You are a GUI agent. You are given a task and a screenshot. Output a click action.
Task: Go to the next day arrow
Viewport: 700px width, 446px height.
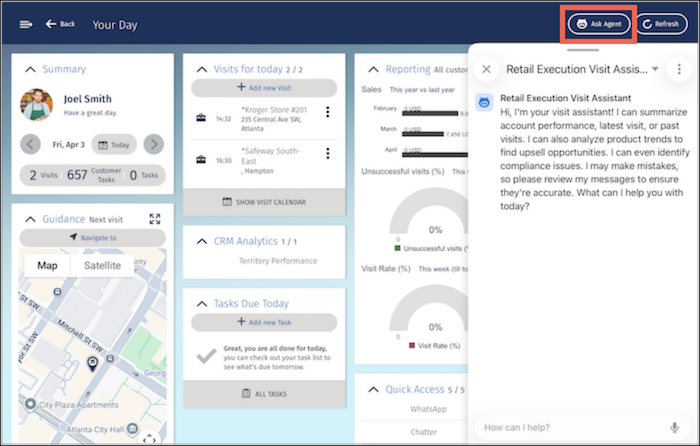pos(154,144)
